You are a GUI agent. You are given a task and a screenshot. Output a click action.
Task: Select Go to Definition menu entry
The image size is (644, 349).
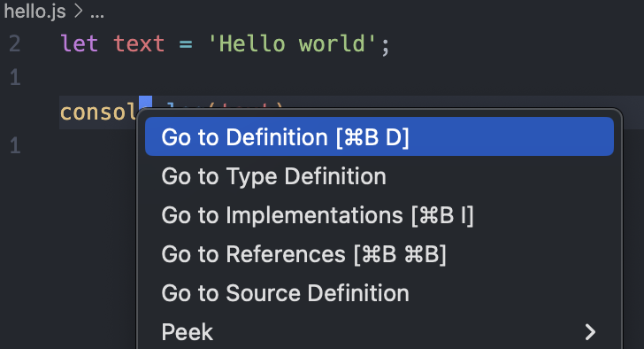[379, 136]
